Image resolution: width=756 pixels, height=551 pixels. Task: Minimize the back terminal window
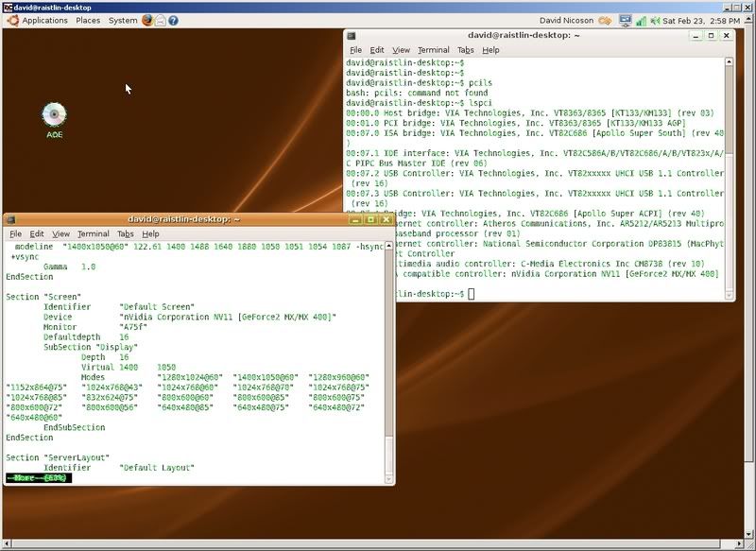coord(696,36)
